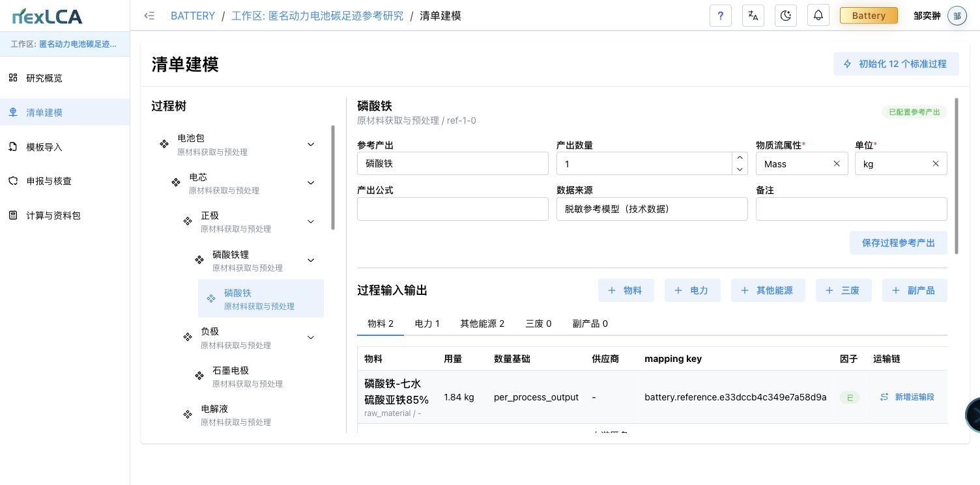Clear the Mass flow property
This screenshot has height=485, width=980.
coord(837,164)
